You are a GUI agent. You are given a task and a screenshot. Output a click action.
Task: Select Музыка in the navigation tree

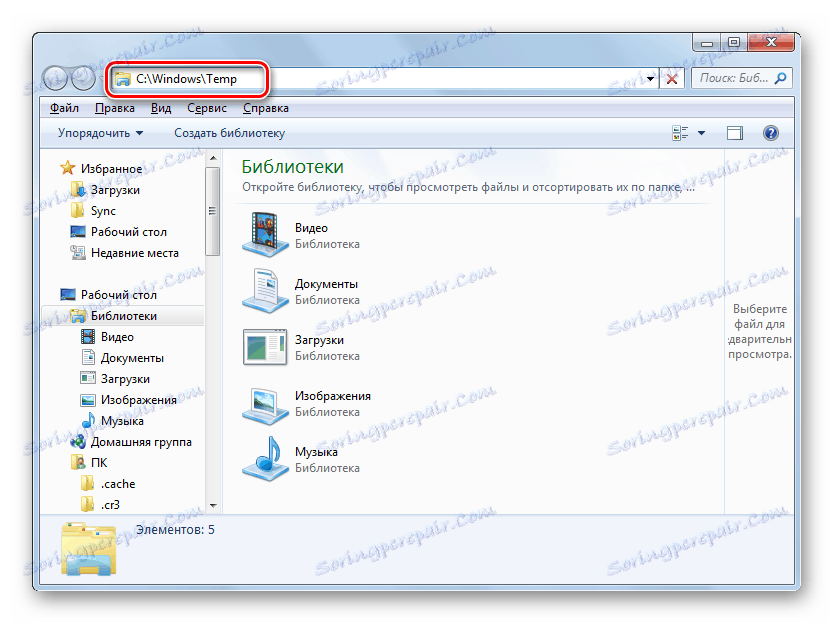tap(122, 421)
